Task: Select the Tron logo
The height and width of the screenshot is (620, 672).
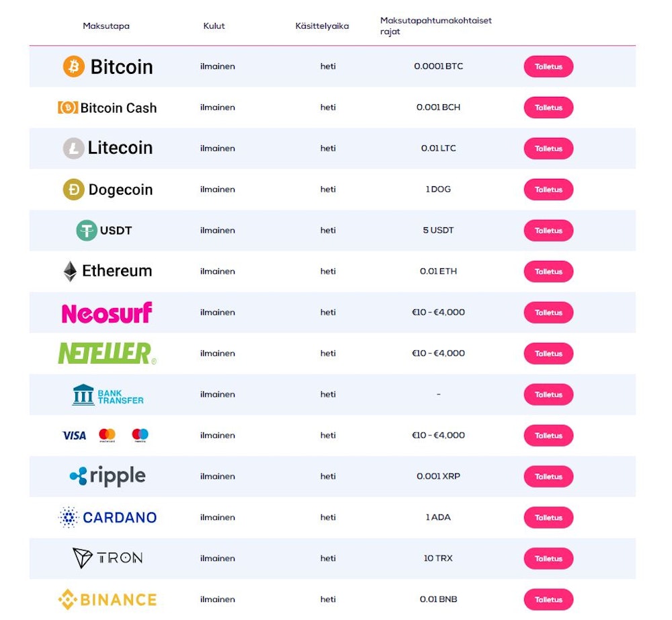Action: pos(108,558)
